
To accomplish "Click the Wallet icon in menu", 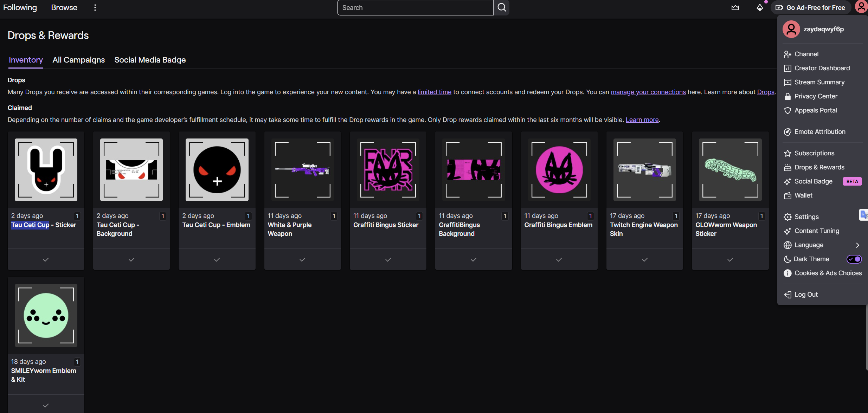I will (x=787, y=196).
